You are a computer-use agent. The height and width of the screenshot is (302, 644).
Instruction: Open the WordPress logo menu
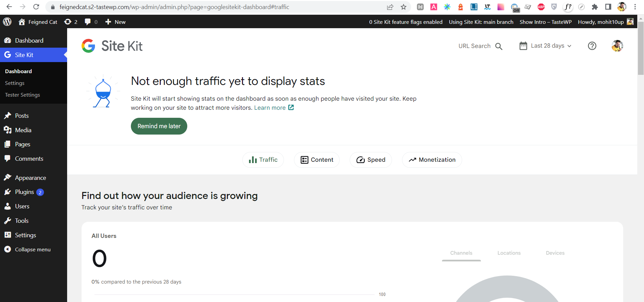[7, 22]
